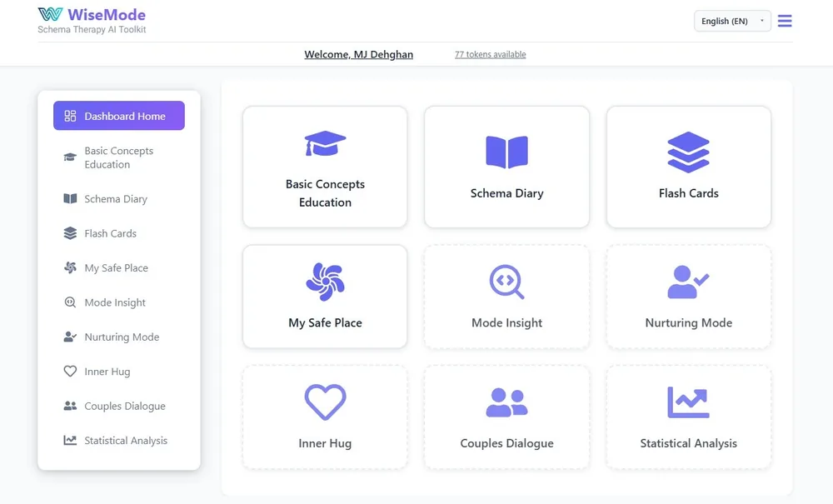Click the two-people icon in sidebar
The image size is (833, 504).
[70, 406]
